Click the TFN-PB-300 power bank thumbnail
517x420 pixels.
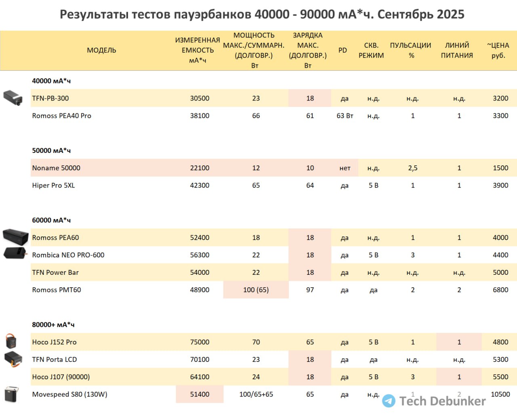(x=13, y=98)
